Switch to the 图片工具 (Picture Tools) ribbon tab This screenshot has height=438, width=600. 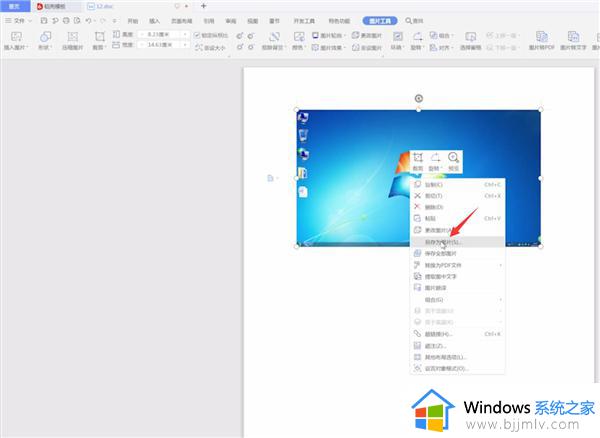tap(380, 21)
